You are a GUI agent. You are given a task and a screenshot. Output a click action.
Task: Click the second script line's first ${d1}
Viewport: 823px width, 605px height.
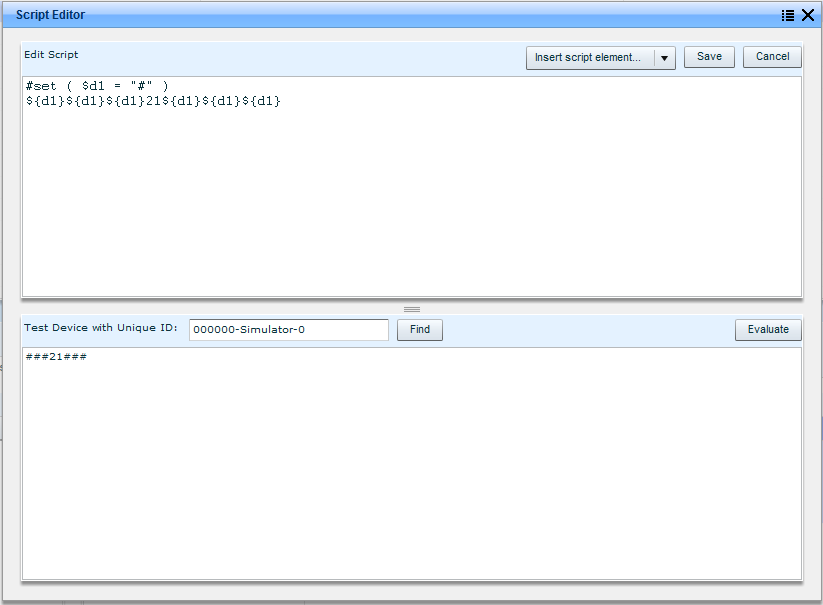[45, 101]
